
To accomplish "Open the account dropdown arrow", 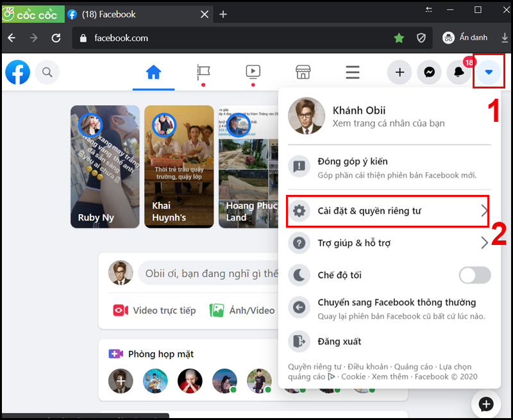I will (x=489, y=72).
